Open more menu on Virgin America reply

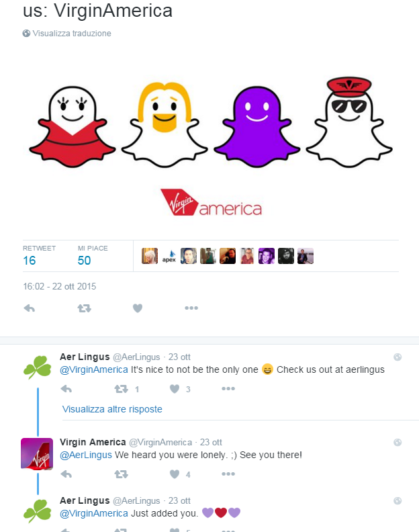coord(228,474)
